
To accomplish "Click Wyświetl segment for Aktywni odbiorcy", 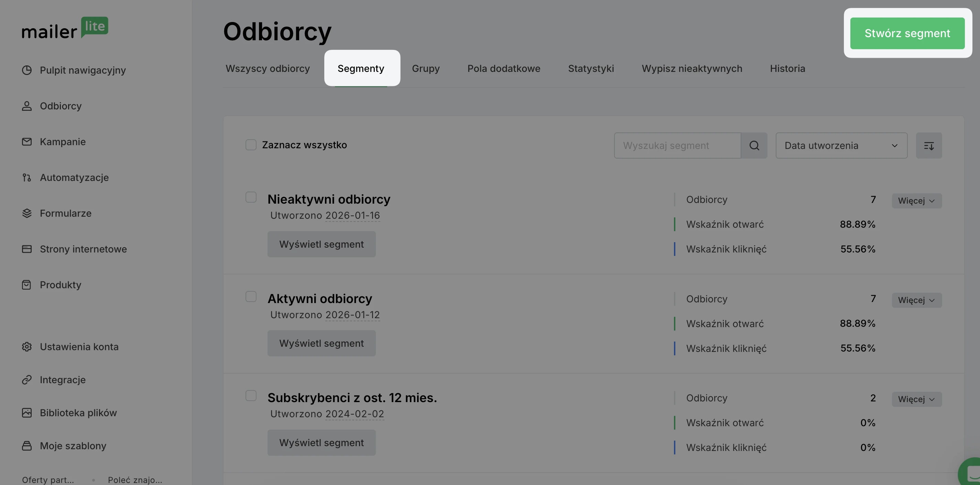I will pyautogui.click(x=322, y=343).
